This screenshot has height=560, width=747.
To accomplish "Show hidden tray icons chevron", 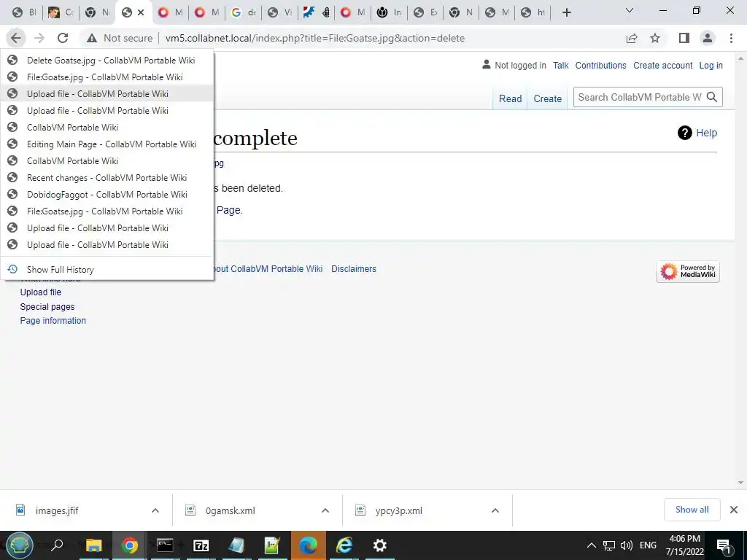I will [591, 545].
